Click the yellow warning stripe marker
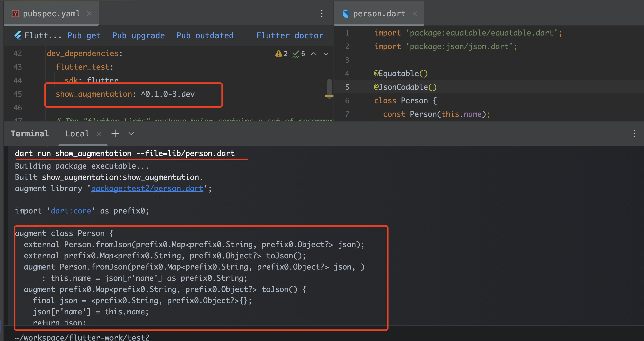Image resolution: width=644 pixels, height=341 pixels. point(329,96)
